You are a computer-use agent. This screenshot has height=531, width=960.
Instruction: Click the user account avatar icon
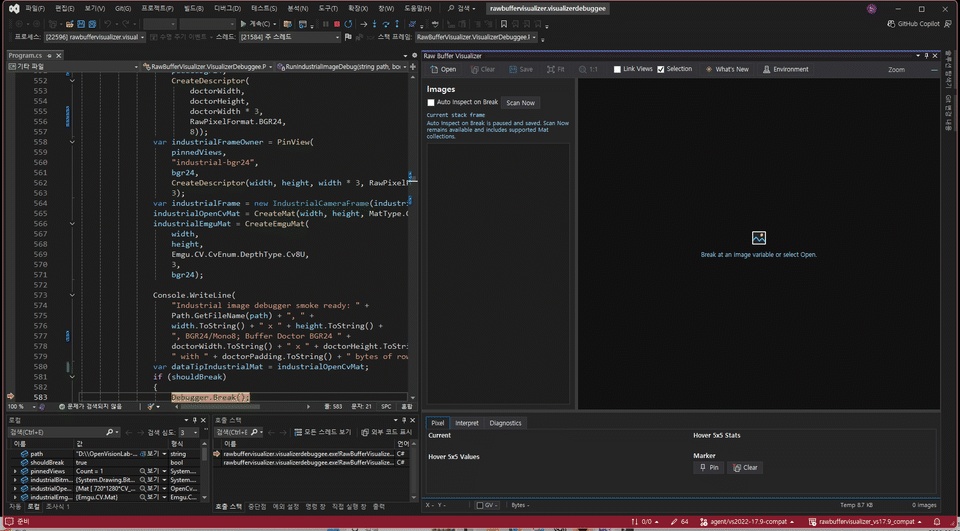coord(871,9)
